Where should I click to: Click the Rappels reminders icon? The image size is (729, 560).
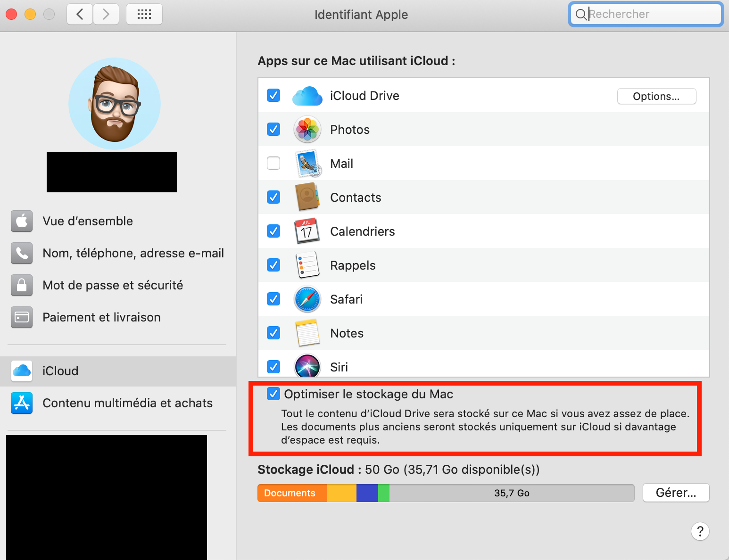tap(307, 265)
